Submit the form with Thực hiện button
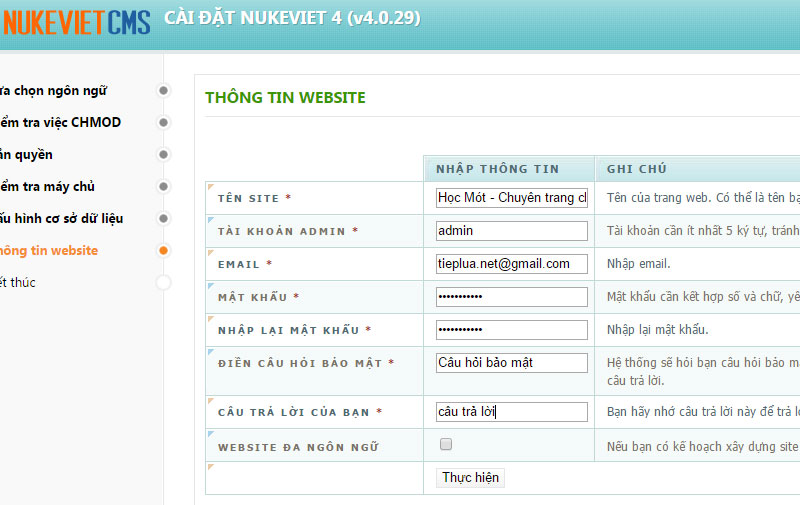Viewport: 800px width, 505px height. pos(470,477)
